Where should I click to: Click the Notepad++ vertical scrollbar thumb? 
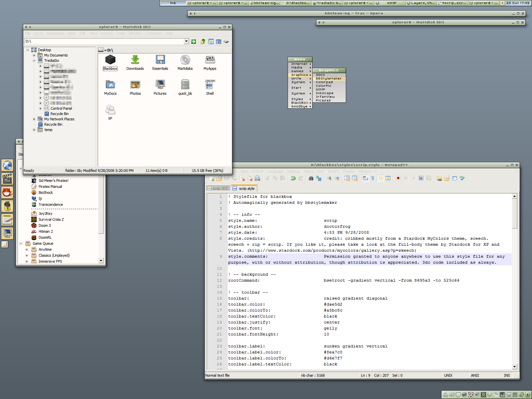click(515, 213)
